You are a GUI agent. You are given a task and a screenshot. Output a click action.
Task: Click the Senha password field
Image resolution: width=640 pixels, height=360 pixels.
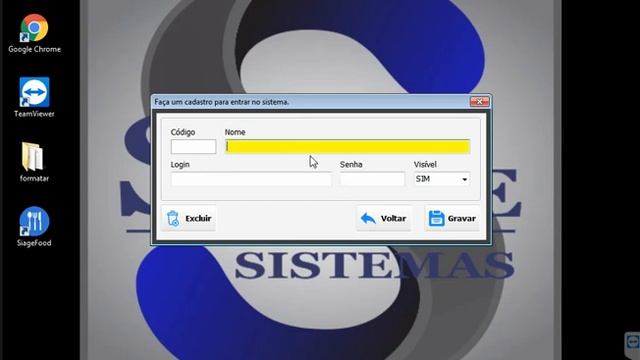tap(372, 179)
